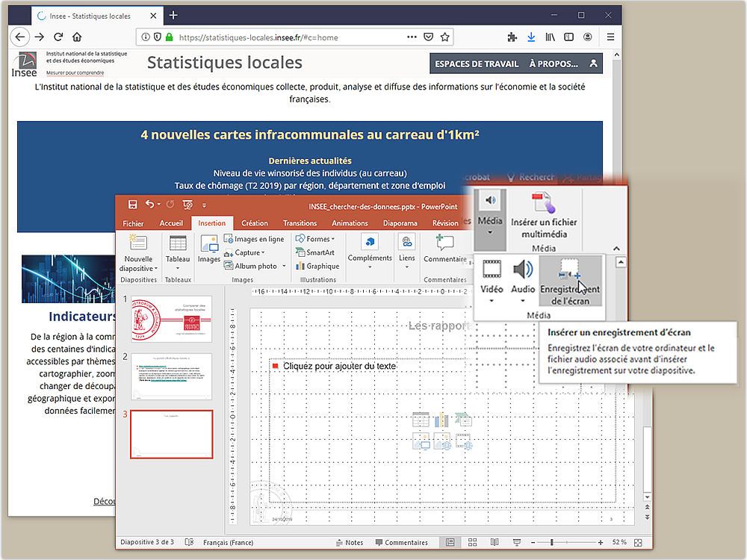Reload the Insee page in Firefox
The width and height of the screenshot is (747, 560).
[58, 37]
